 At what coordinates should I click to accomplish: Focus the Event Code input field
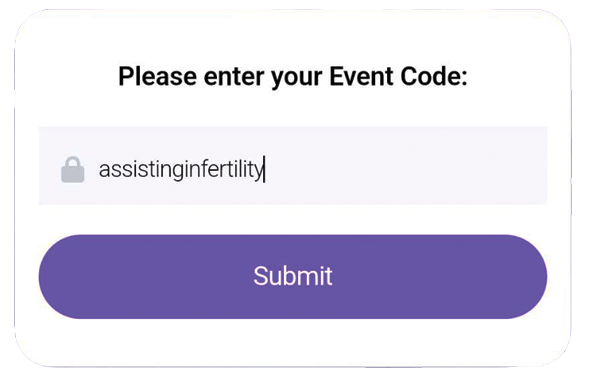pyautogui.click(x=293, y=166)
